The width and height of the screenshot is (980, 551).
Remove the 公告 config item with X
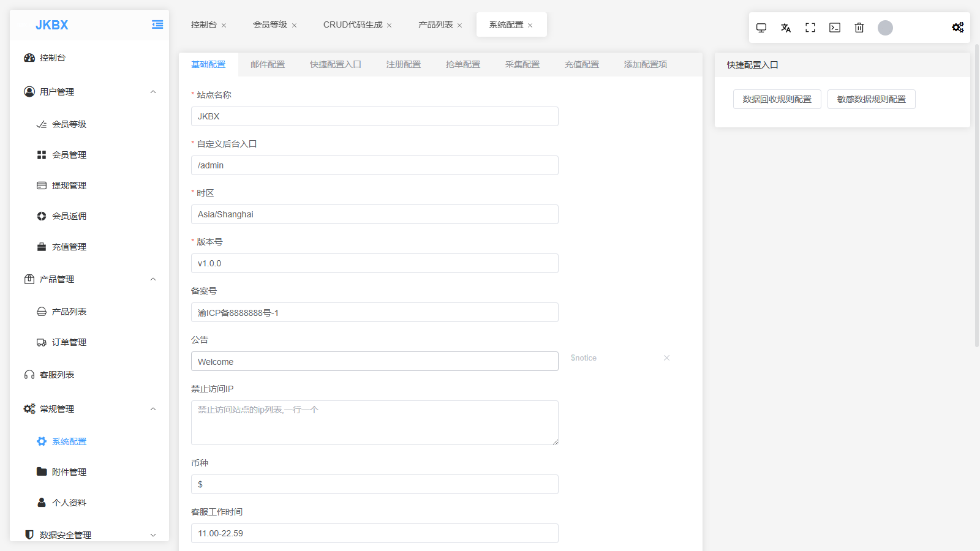tap(666, 358)
